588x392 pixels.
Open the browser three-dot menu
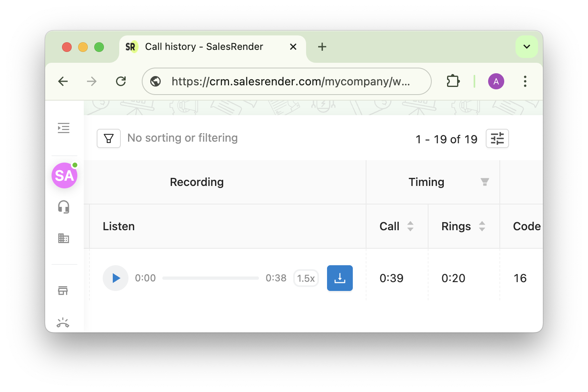(525, 81)
